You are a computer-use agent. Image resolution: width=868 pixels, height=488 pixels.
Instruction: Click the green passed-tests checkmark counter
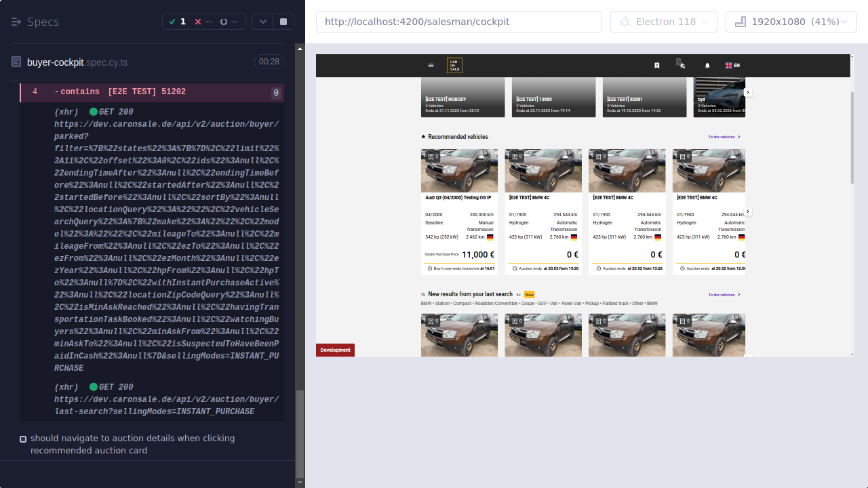coord(178,21)
